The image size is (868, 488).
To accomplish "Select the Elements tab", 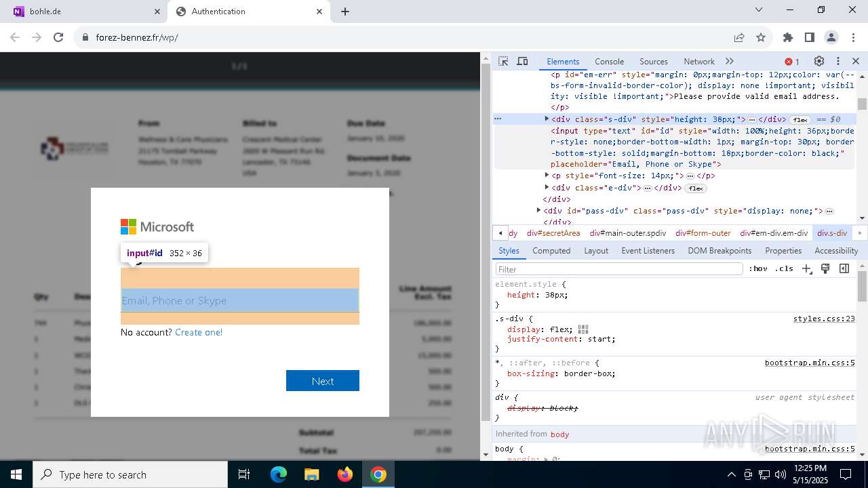I will coord(563,61).
